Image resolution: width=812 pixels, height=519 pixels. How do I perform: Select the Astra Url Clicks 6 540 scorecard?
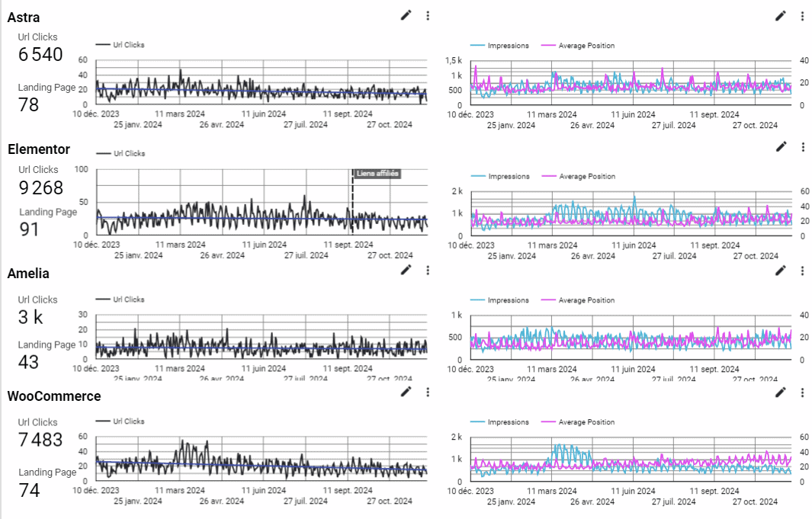[x=40, y=54]
